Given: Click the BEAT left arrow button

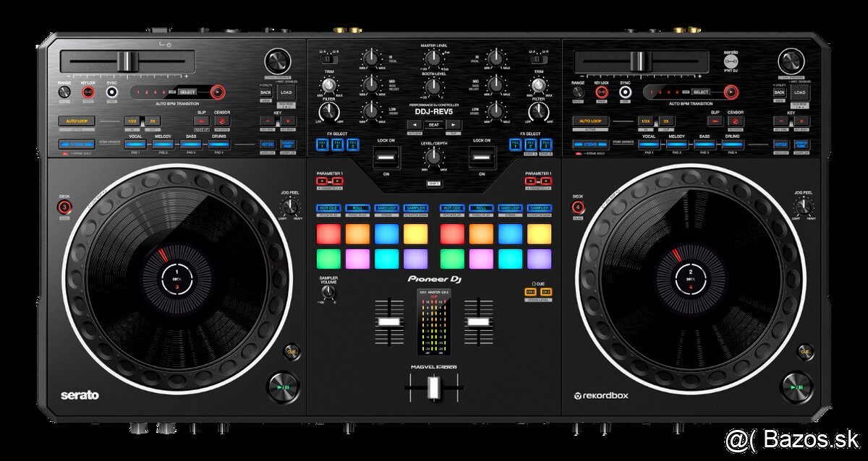Looking at the screenshot, I should click(414, 125).
